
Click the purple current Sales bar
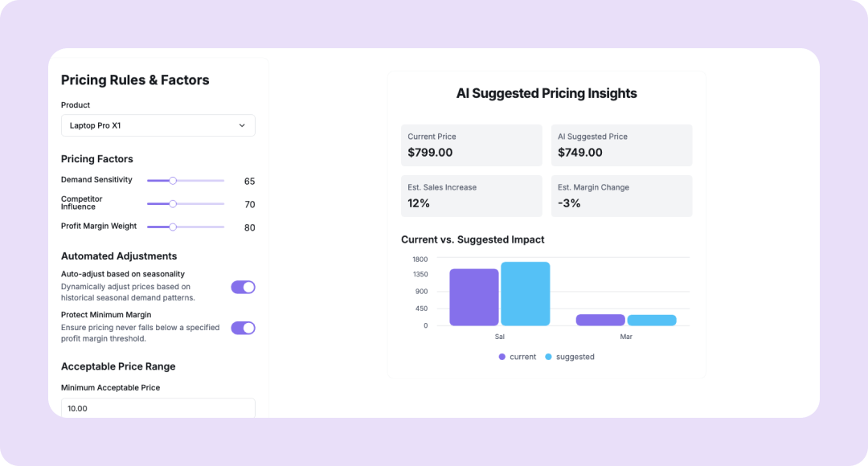pyautogui.click(x=474, y=297)
